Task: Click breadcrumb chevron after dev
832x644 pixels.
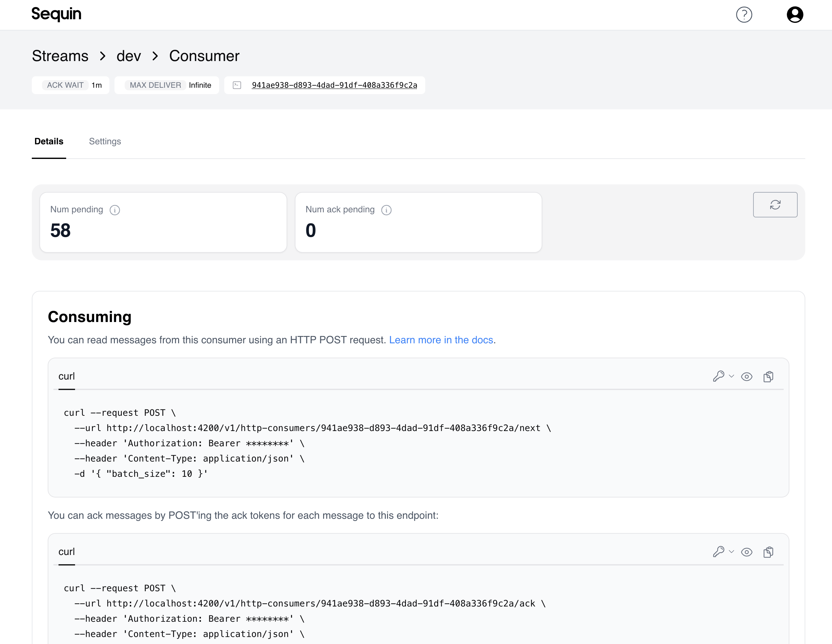Action: coord(155,56)
